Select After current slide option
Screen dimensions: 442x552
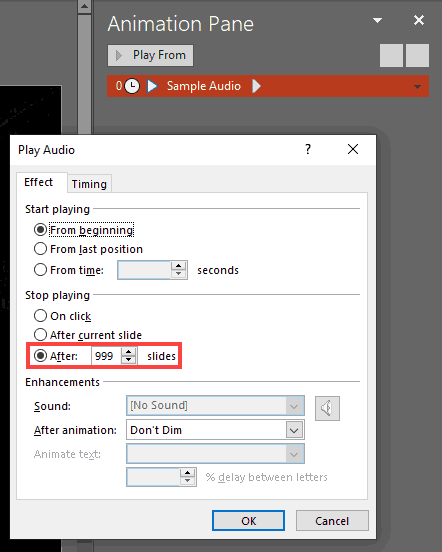(x=88, y=335)
